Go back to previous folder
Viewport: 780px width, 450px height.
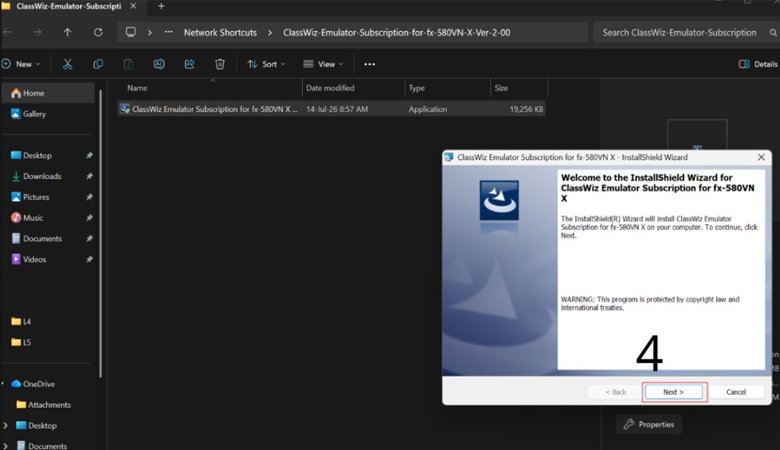pos(7,32)
